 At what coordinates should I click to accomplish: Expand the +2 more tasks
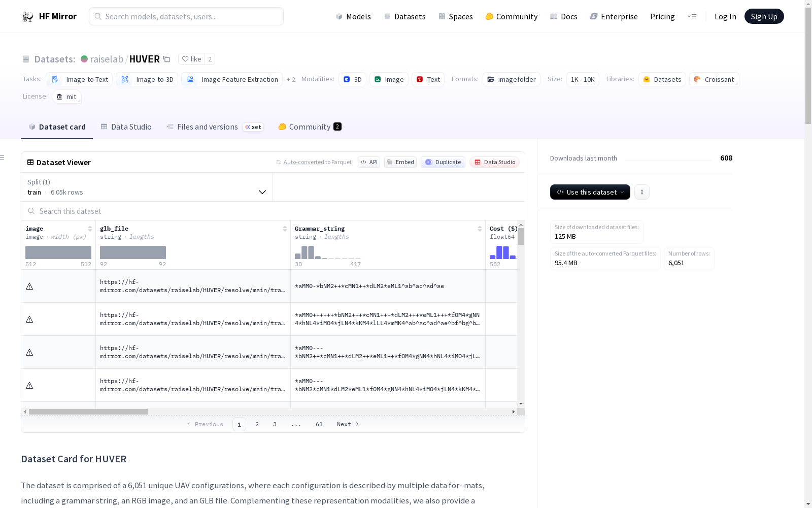pyautogui.click(x=291, y=80)
